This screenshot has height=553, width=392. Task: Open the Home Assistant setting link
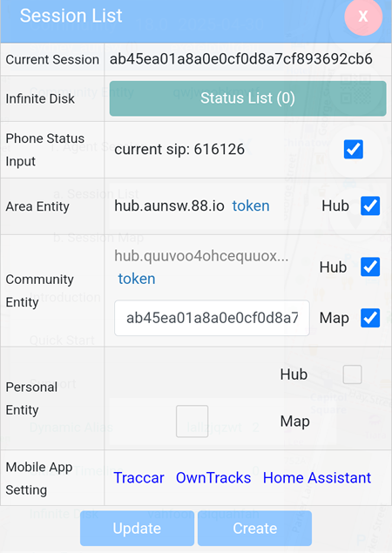click(317, 478)
